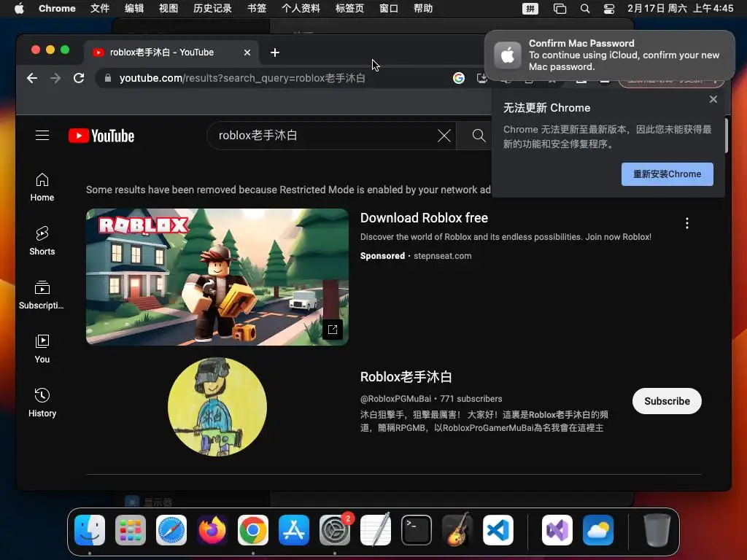Open Trash from the Dock

click(x=657, y=530)
